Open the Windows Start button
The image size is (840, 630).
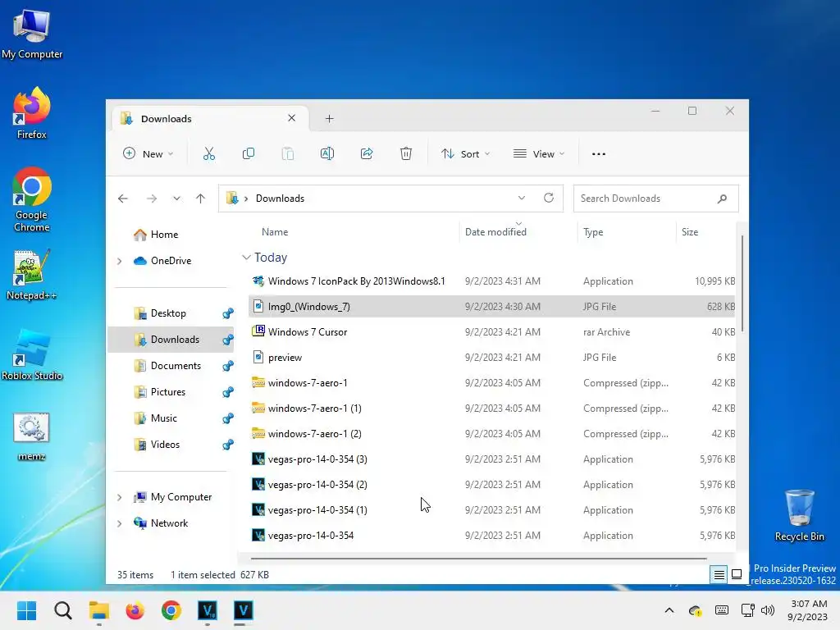click(x=26, y=610)
